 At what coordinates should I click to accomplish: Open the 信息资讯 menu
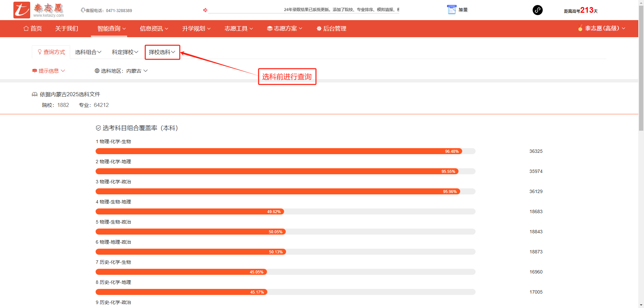click(154, 28)
